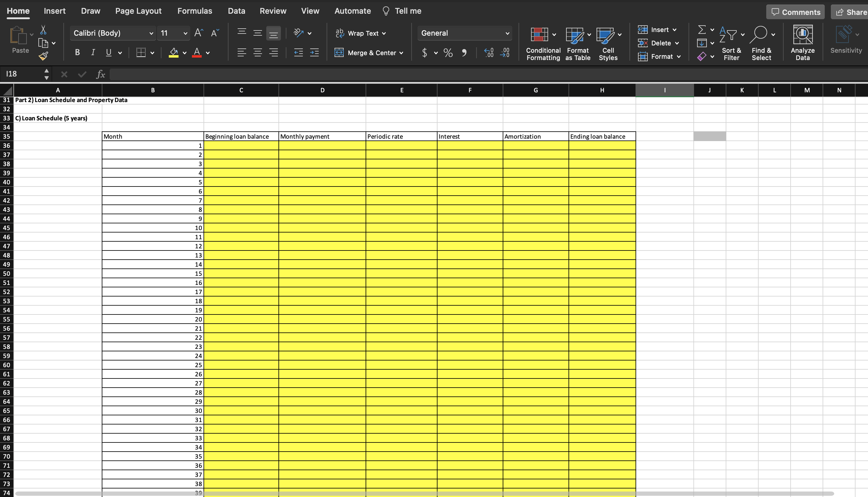
Task: Click Analyze Data button
Action: click(803, 43)
